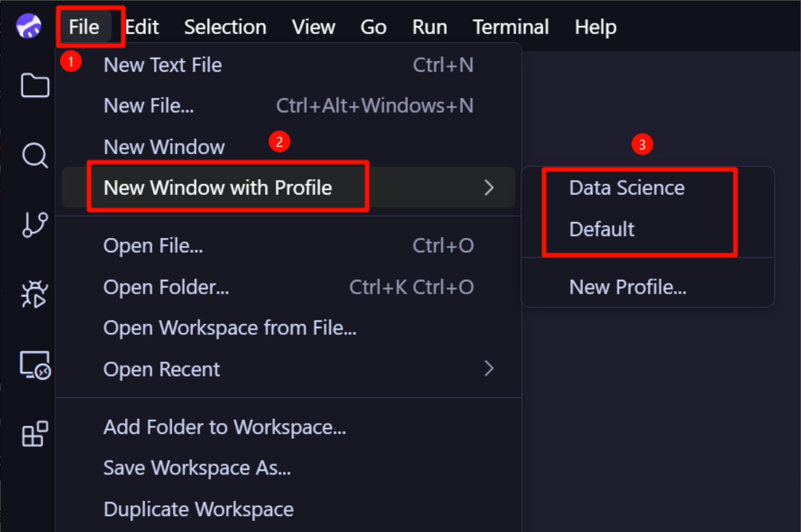Open the Explorer sidebar icon

click(35, 85)
